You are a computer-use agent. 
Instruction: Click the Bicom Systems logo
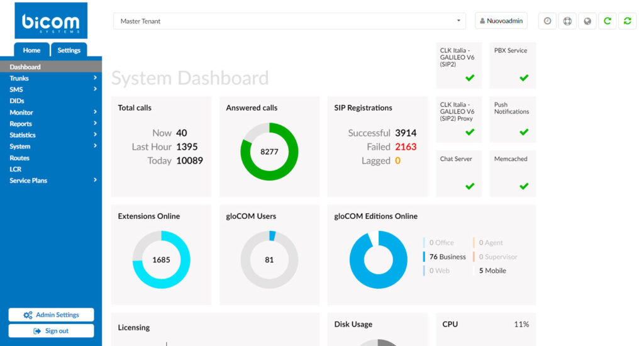(51, 21)
